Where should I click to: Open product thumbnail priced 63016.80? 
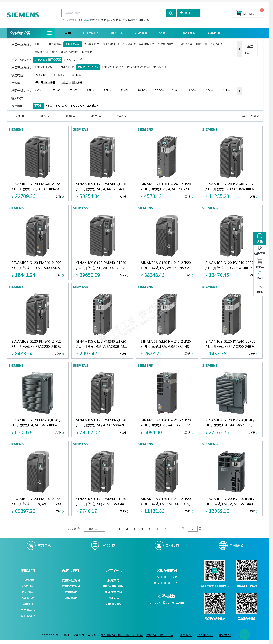(x=38, y=393)
